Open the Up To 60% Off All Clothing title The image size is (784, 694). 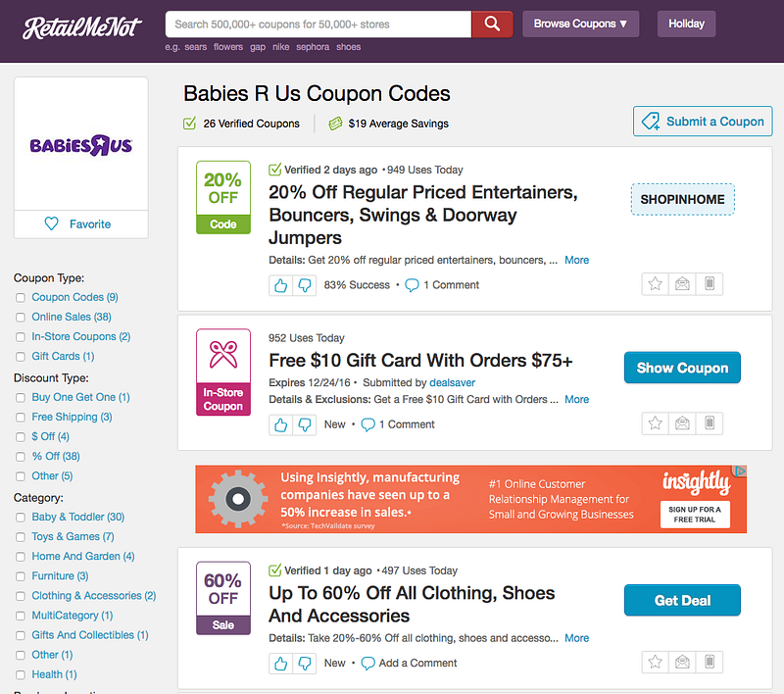412,604
